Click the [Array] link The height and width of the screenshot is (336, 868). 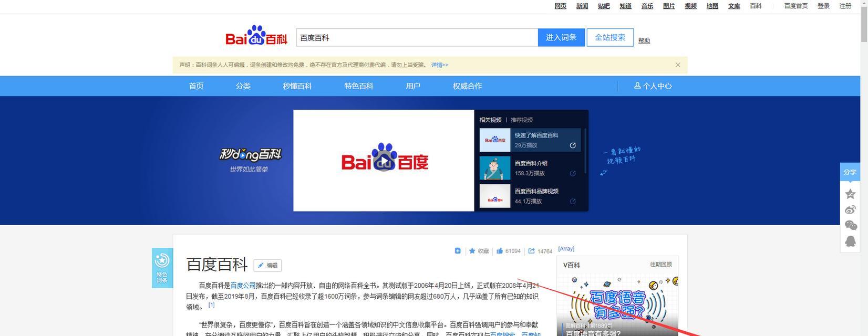tap(566, 249)
